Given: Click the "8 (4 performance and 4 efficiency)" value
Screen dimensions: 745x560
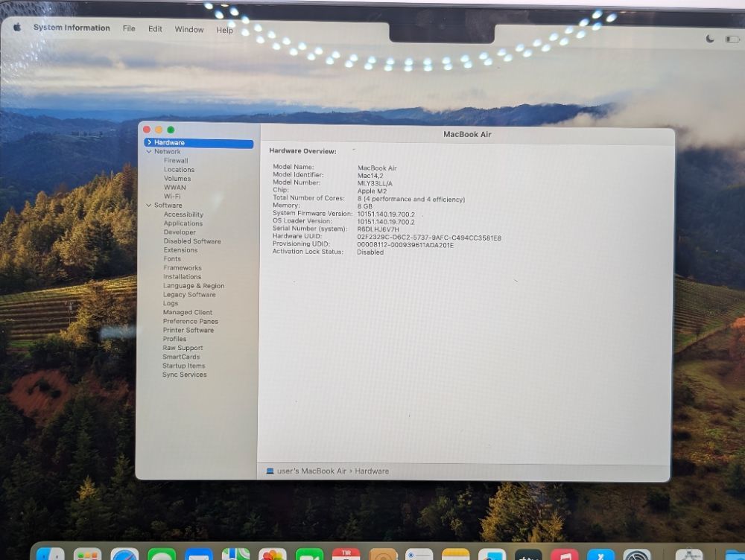Looking at the screenshot, I should pos(411,199).
